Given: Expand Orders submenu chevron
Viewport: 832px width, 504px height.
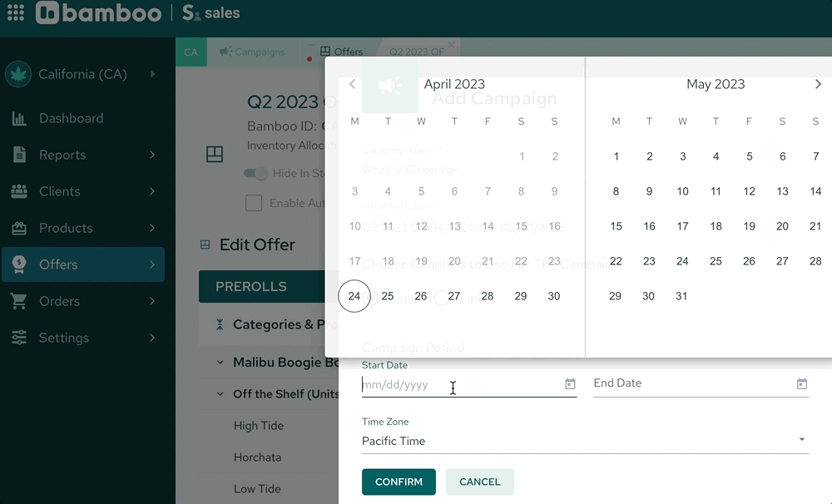Looking at the screenshot, I should [x=152, y=301].
